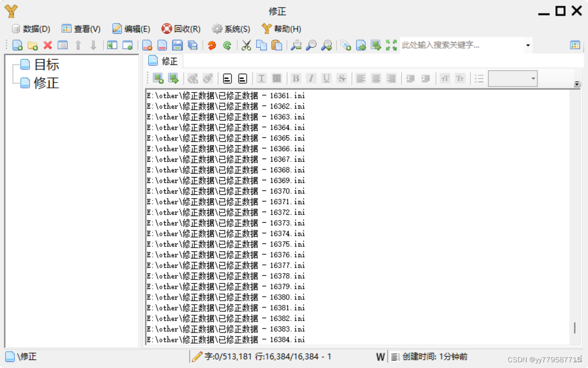Image resolution: width=588 pixels, height=368 pixels.
Task: Open the 帮助(H) menu
Action: pos(281,29)
